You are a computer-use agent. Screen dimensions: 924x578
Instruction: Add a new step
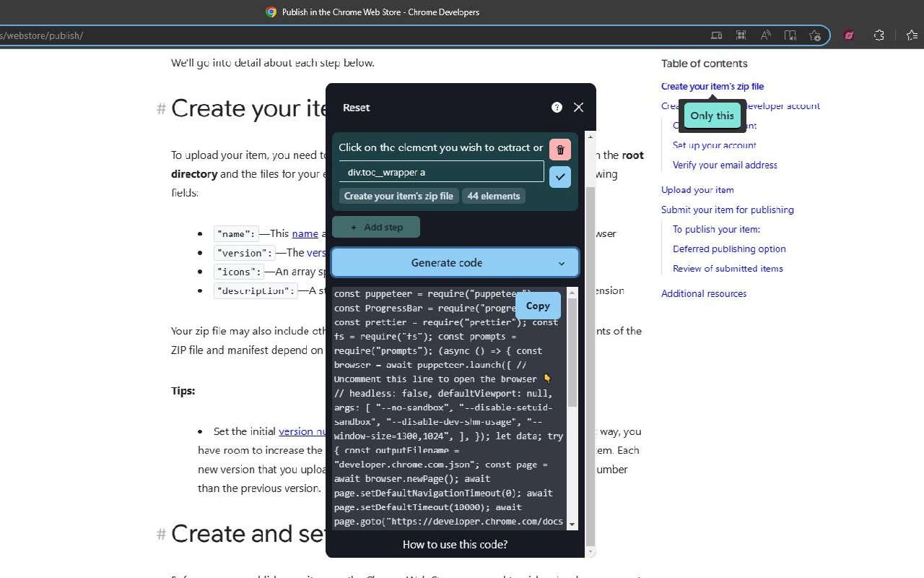(x=376, y=227)
